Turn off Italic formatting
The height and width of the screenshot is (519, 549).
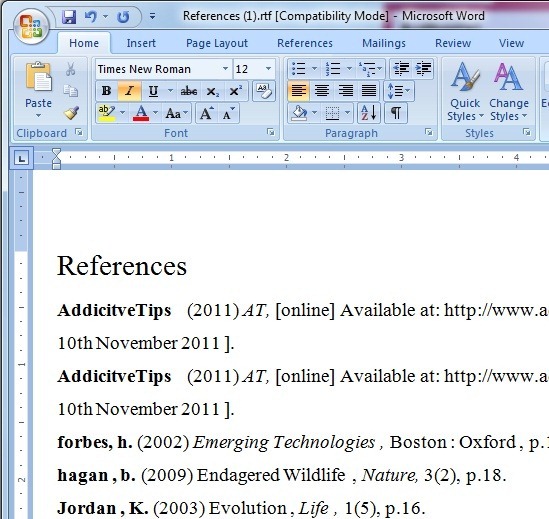(x=130, y=91)
